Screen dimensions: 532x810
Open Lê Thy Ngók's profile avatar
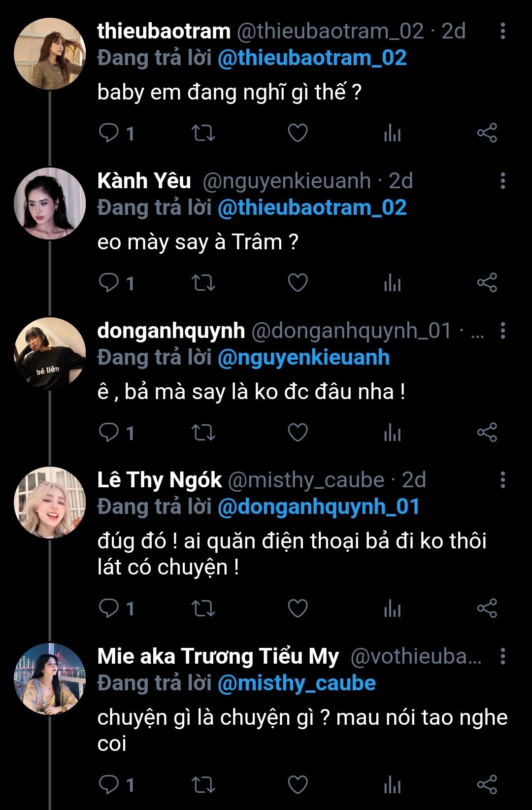coord(50,503)
